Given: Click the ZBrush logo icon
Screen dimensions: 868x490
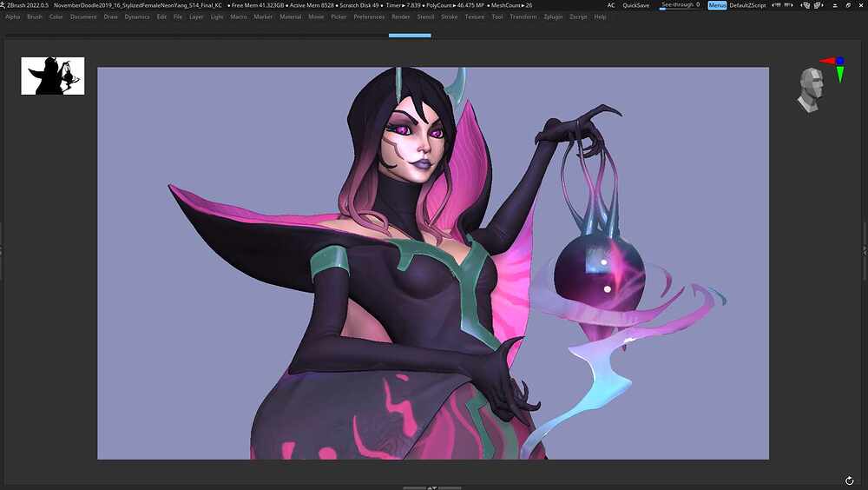Looking at the screenshot, I should 3,5.
